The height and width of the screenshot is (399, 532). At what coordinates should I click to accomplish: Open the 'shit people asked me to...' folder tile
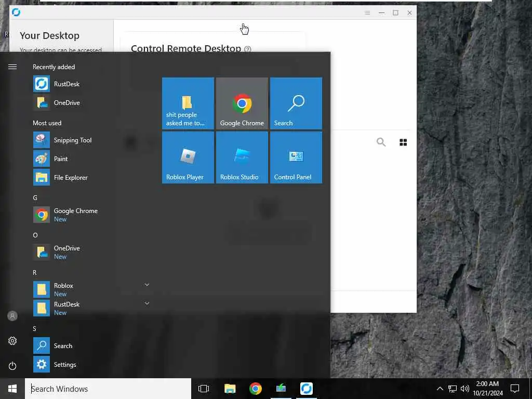pos(188,103)
